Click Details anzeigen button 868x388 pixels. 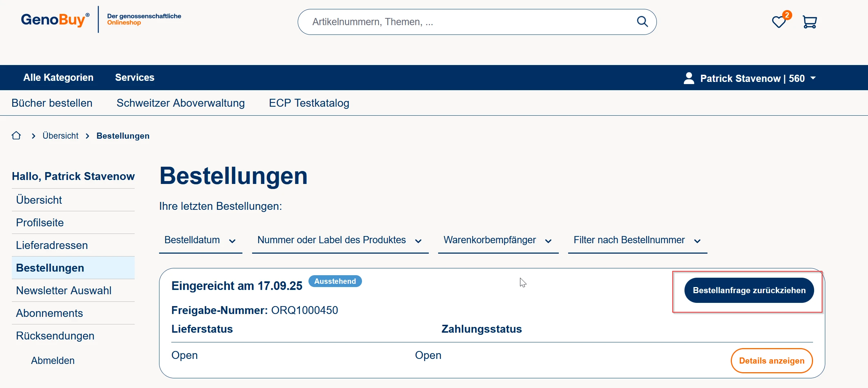771,361
